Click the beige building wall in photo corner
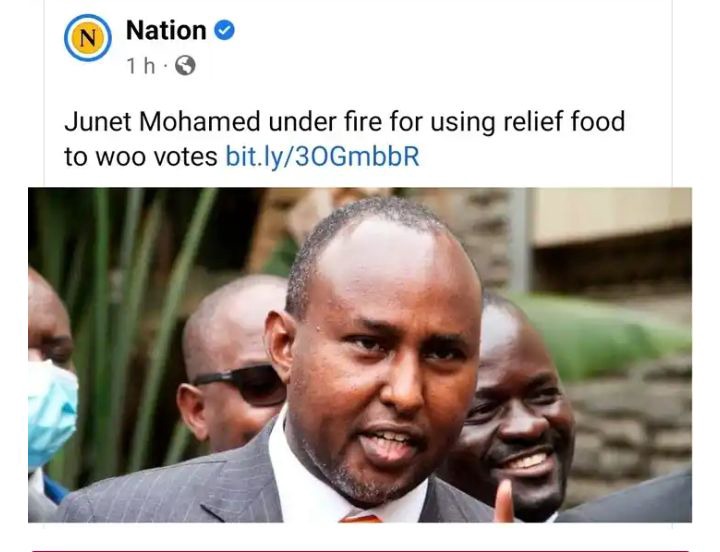 pos(613,216)
